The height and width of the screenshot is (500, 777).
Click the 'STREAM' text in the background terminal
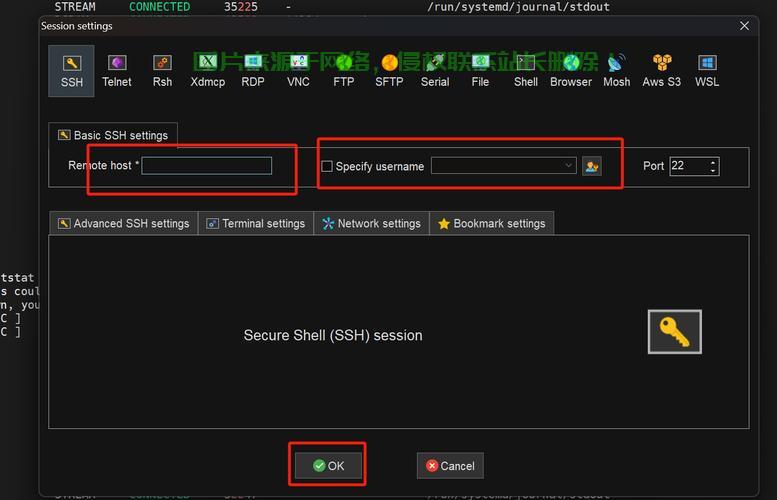(x=75, y=6)
